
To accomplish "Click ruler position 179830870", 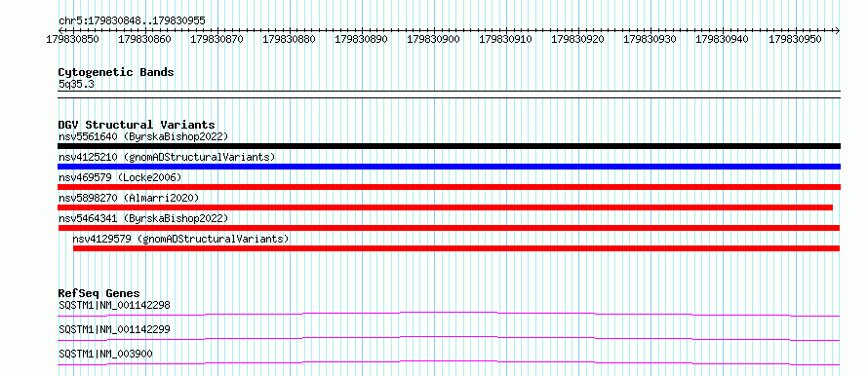I will 217,39.
